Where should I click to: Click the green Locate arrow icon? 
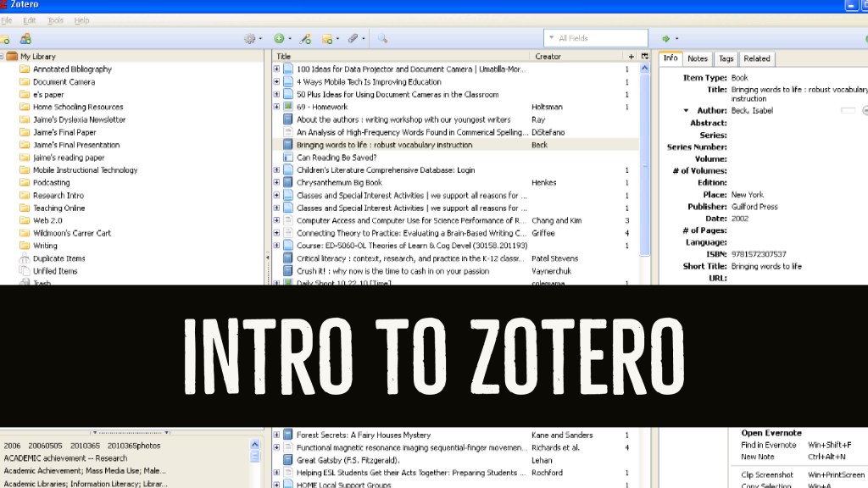[666, 38]
